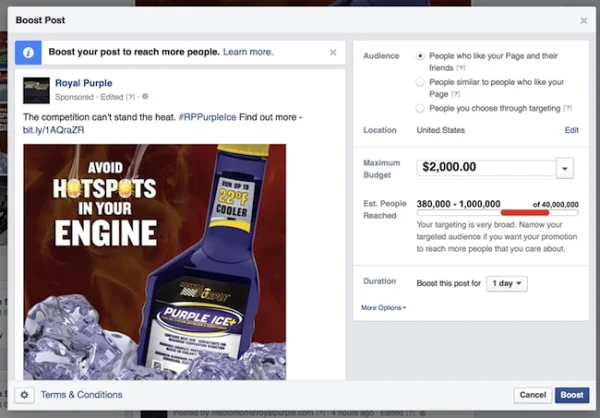Open the maximum budget dropdown arrow
Screen dimensions: 600x418
(x=565, y=168)
